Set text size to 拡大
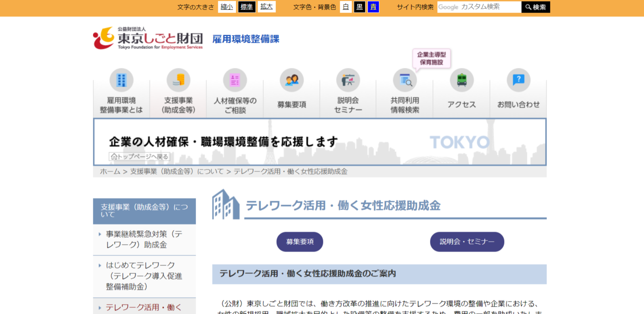Screen dimensions: 644x314 click(x=266, y=7)
